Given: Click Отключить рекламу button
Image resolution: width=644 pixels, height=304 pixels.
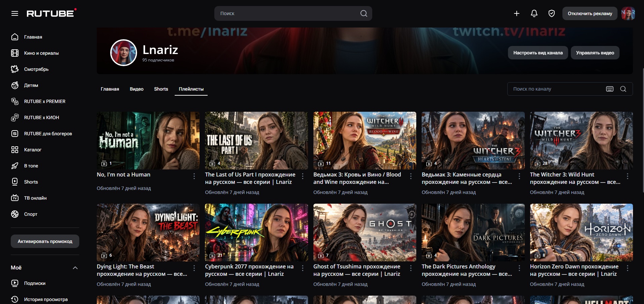Looking at the screenshot, I should 590,13.
